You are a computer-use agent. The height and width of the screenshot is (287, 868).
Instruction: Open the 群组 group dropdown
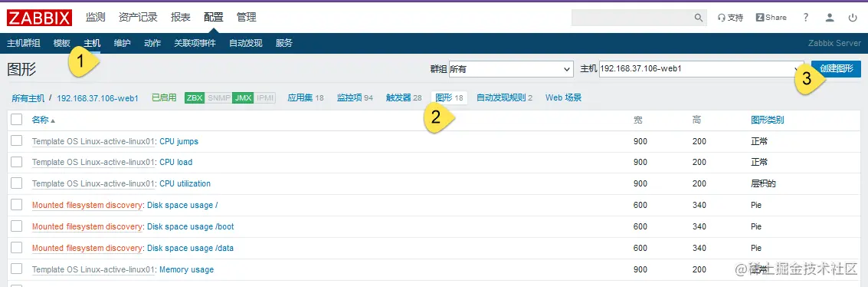click(x=511, y=69)
